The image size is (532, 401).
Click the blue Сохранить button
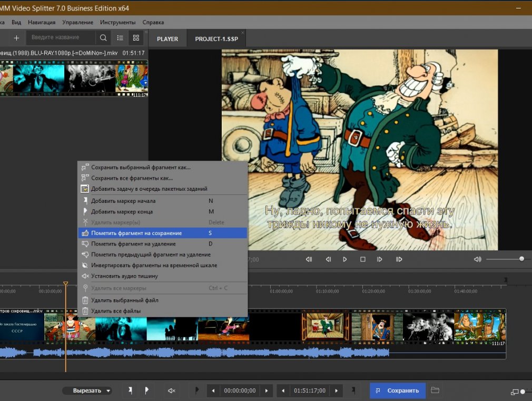coord(397,391)
